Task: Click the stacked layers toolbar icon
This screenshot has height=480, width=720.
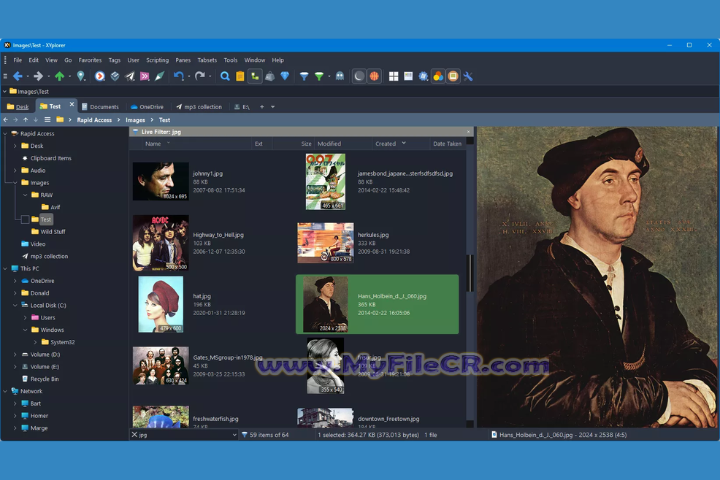Action: coord(115,76)
